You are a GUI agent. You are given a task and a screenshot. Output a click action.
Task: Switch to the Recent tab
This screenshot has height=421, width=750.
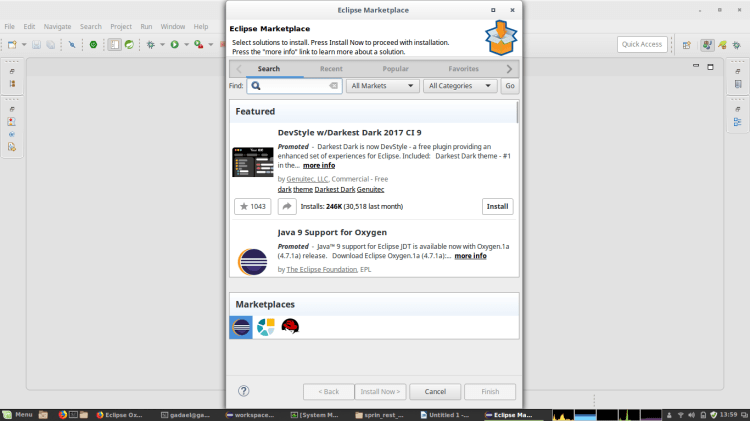coord(331,69)
